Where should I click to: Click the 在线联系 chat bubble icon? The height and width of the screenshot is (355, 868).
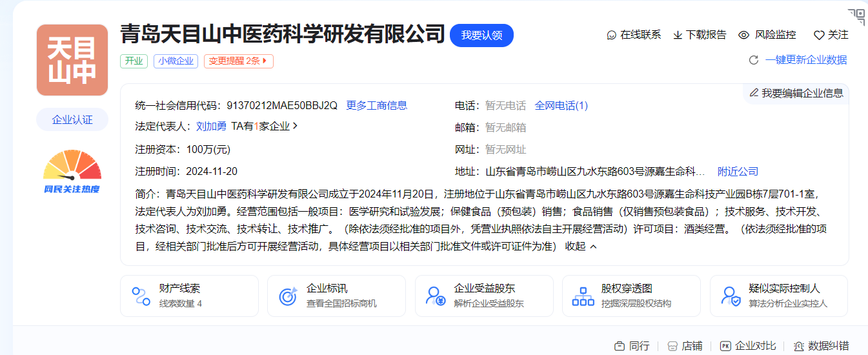tap(612, 35)
